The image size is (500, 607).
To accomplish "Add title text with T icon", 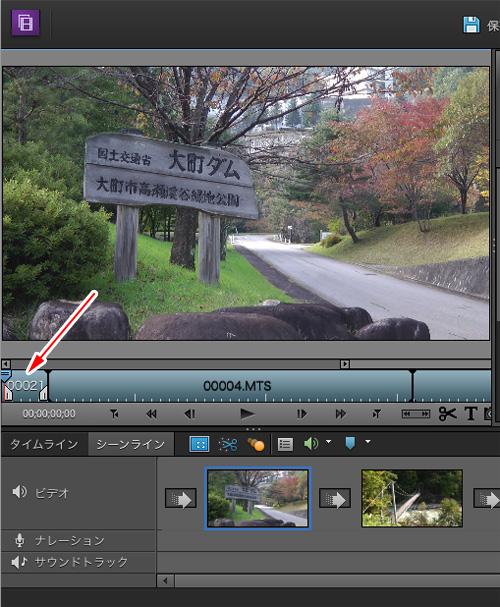I will point(471,414).
